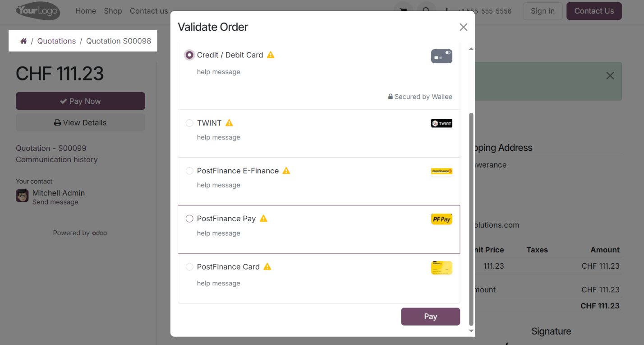Click the credit card icon beside Credit / Debit Card
Image resolution: width=644 pixels, height=345 pixels.
click(441, 56)
